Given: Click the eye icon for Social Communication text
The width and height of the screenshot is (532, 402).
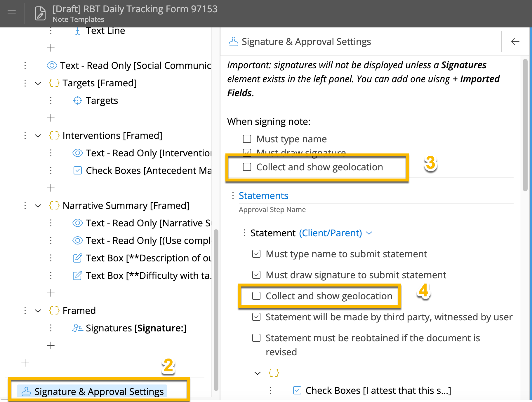Looking at the screenshot, I should pyautogui.click(x=52, y=66).
